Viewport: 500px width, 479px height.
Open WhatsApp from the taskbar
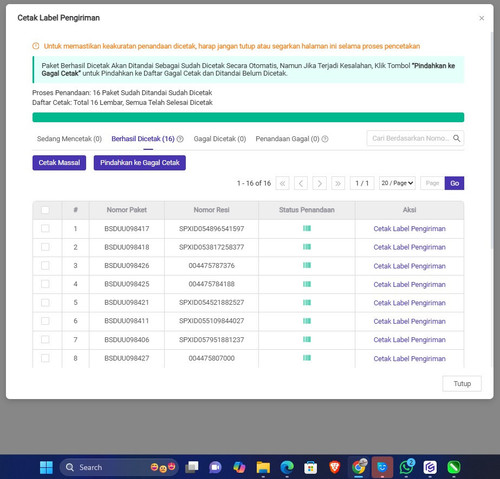pos(406,467)
